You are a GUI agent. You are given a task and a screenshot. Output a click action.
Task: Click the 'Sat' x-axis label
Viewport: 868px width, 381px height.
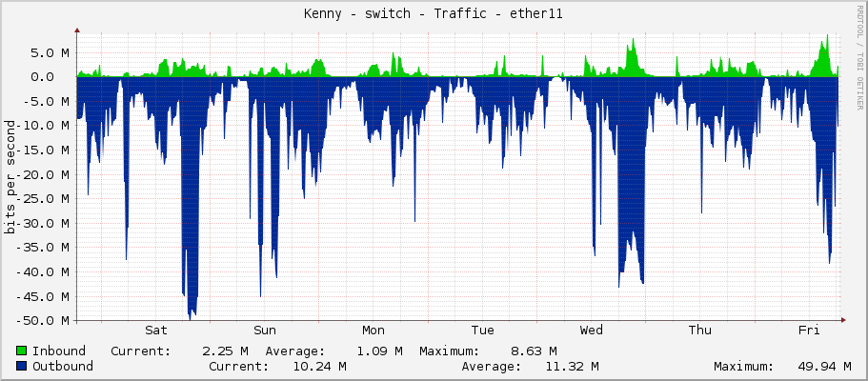156,331
